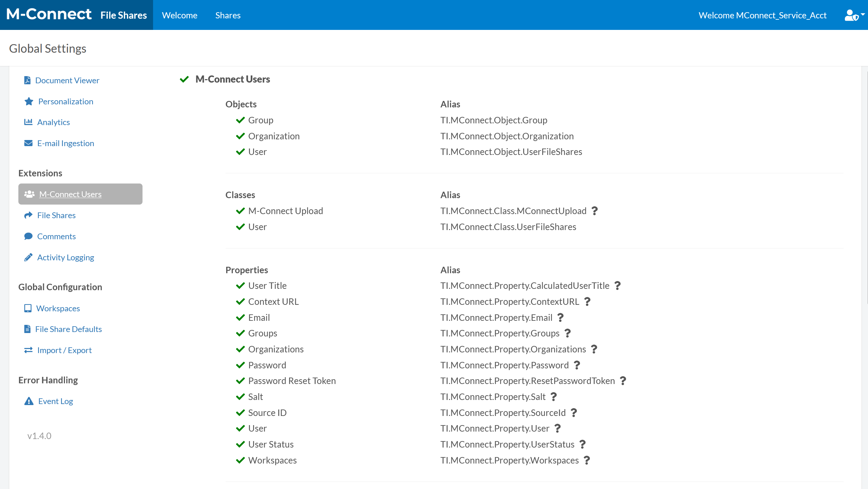Click help icon beside Property.Workspaces alias

pos(587,460)
